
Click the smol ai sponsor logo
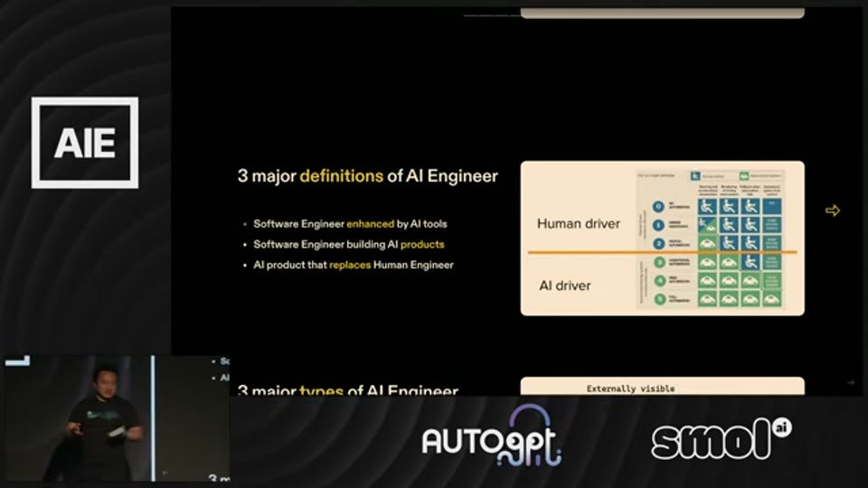[x=722, y=439]
